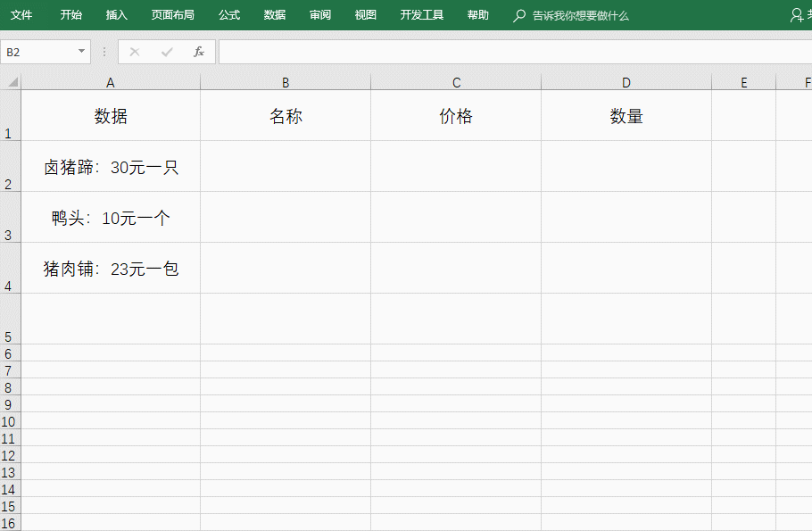The image size is (812, 531).
Task: Open the 文件 menu
Action: click(x=21, y=15)
